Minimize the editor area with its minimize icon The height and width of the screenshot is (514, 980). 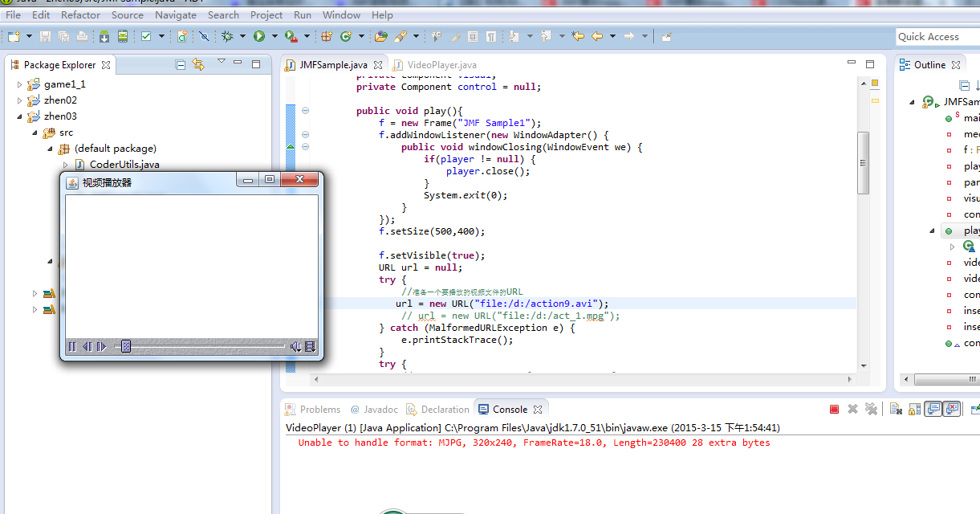(x=852, y=63)
